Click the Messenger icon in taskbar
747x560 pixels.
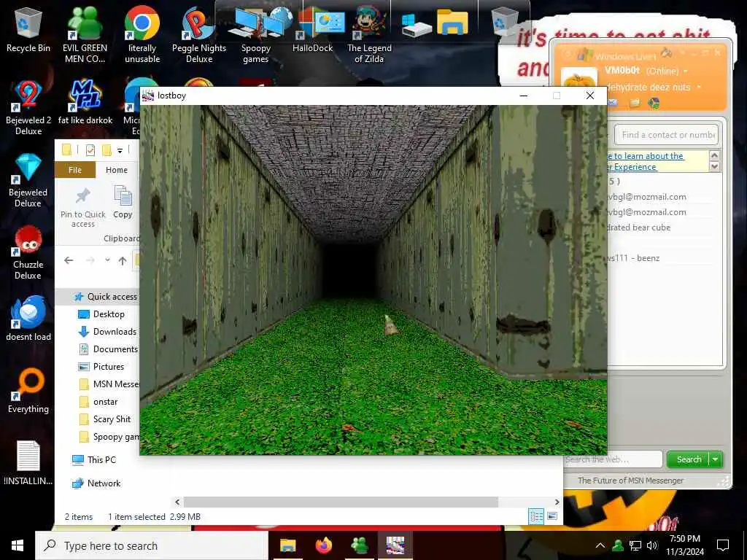359,545
